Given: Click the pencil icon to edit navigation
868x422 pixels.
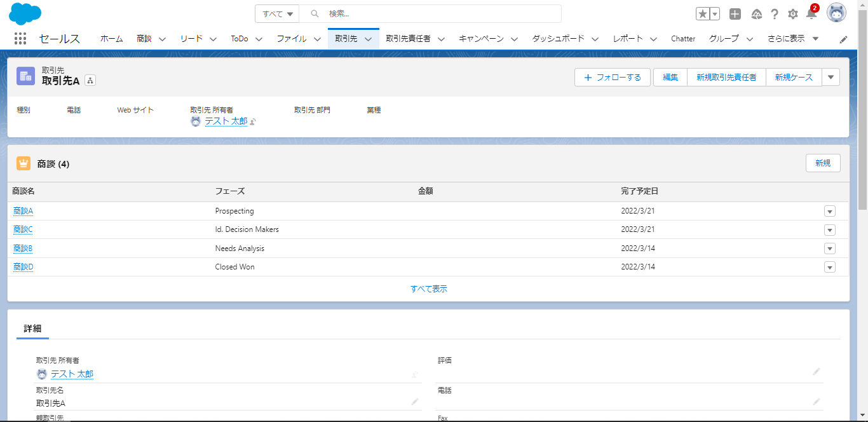Looking at the screenshot, I should pos(843,39).
